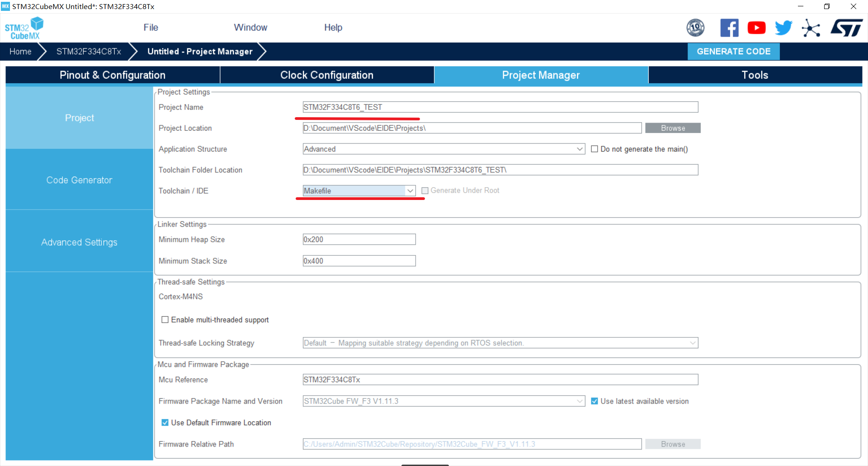Open the Help menu

(333, 28)
